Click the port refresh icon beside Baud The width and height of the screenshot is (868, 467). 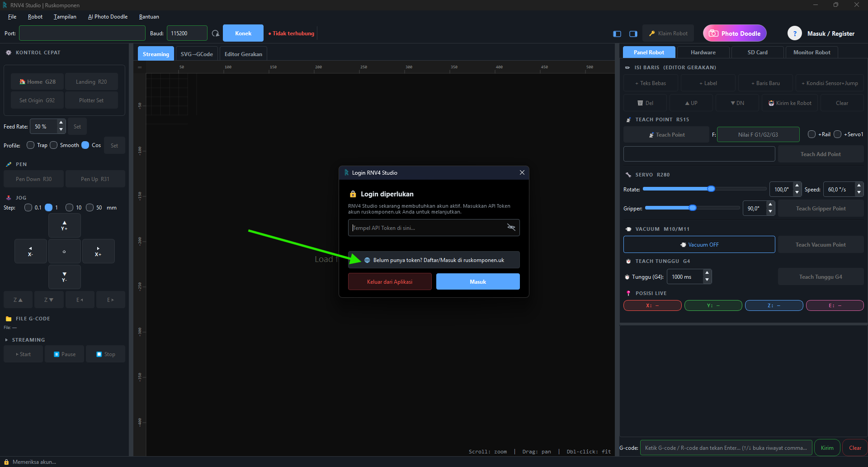coord(216,33)
